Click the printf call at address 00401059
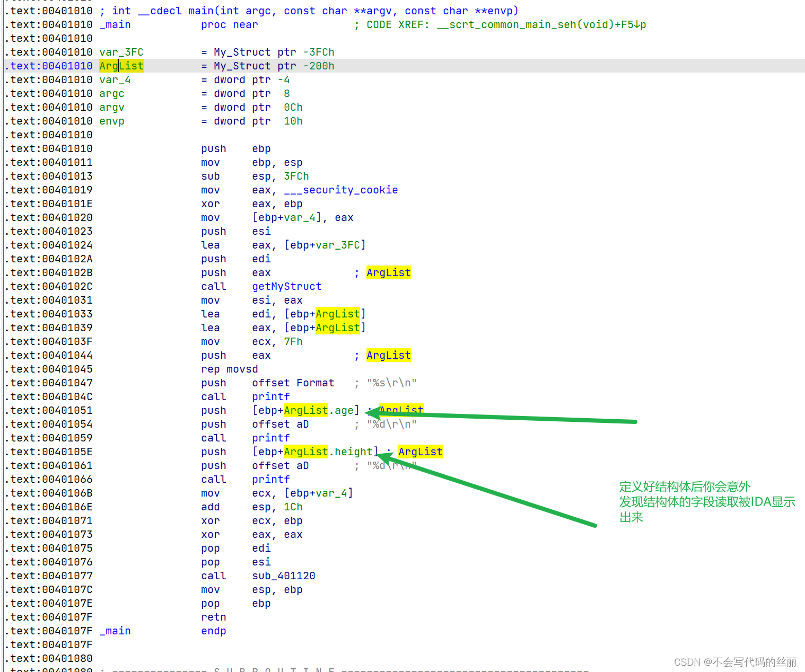Viewport: 805px width, 672px height. tap(271, 438)
